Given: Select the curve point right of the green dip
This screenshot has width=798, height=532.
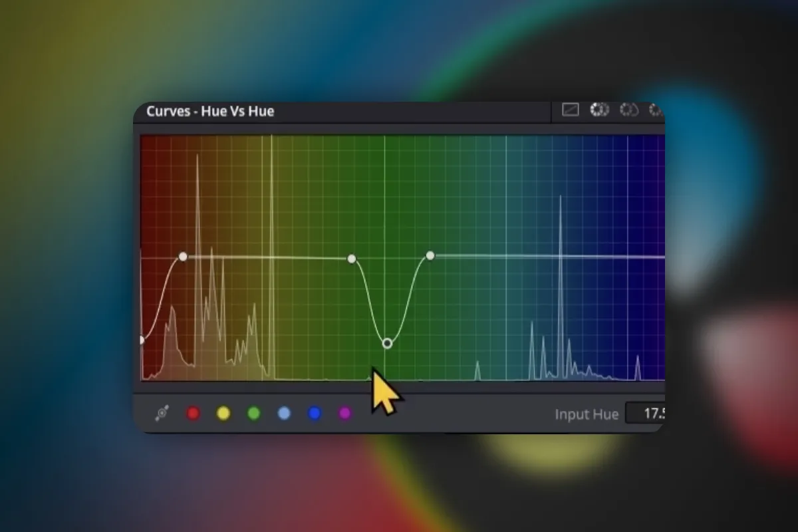Looking at the screenshot, I should (x=430, y=255).
